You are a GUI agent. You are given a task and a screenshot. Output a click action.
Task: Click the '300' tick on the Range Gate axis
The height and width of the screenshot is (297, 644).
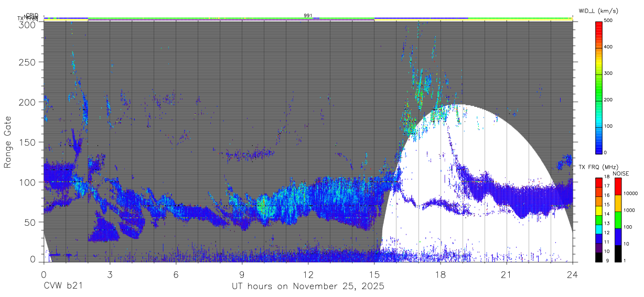[28, 24]
